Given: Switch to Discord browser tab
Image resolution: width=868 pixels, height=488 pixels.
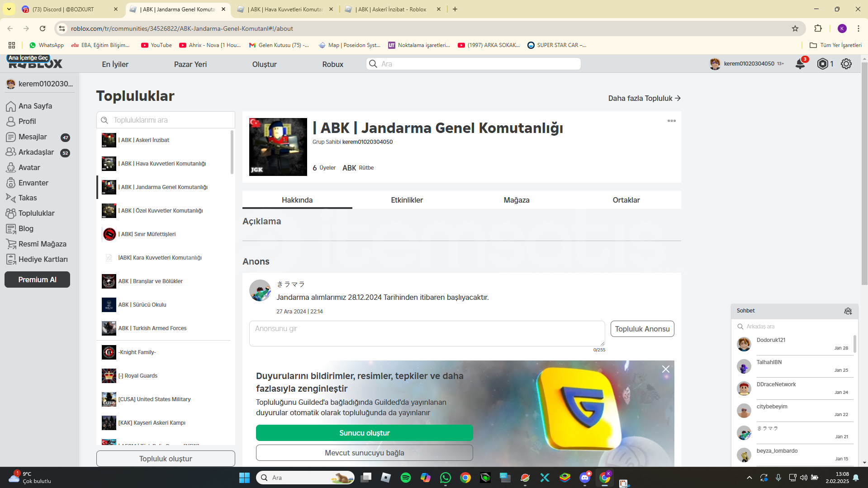Looking at the screenshot, I should [70, 9].
